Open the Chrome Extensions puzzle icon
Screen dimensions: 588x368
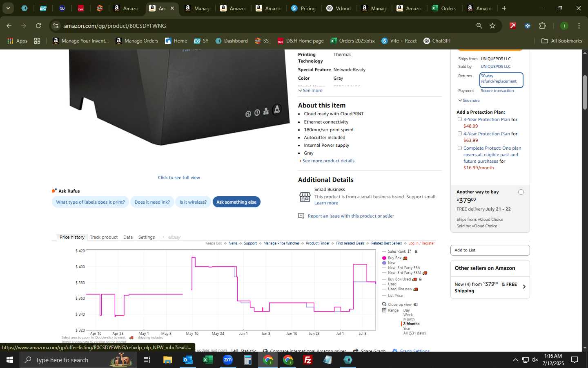[x=542, y=26]
